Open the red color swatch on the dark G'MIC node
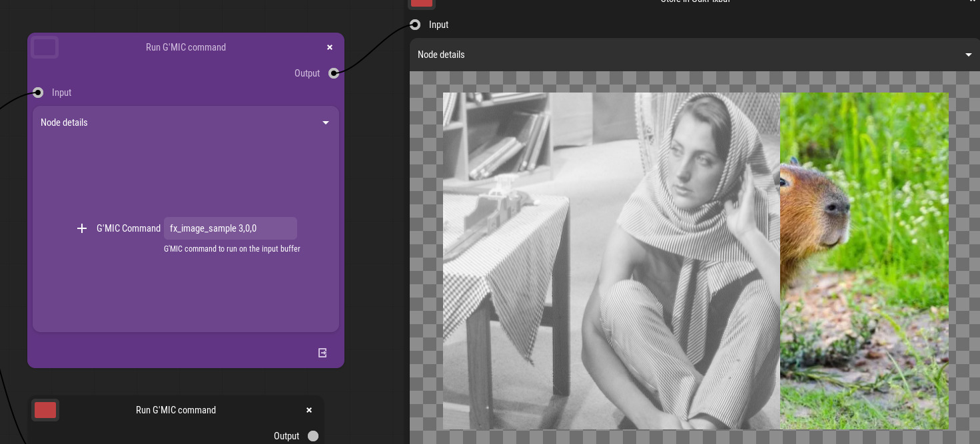980x444 pixels. [x=45, y=410]
